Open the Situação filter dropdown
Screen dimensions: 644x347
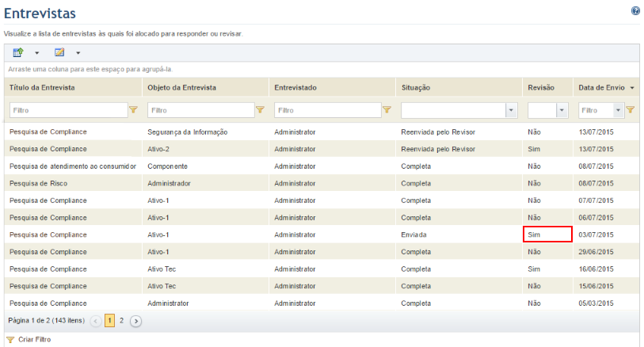(x=512, y=110)
